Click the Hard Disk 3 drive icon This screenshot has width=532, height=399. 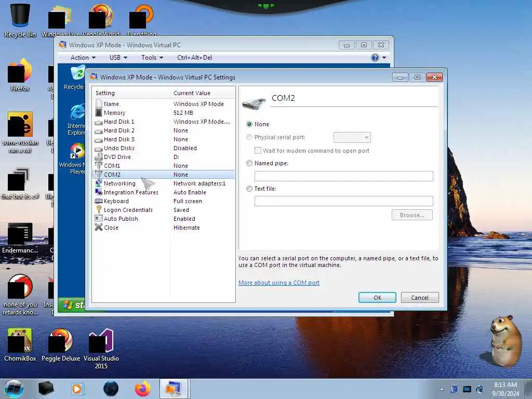click(x=99, y=139)
